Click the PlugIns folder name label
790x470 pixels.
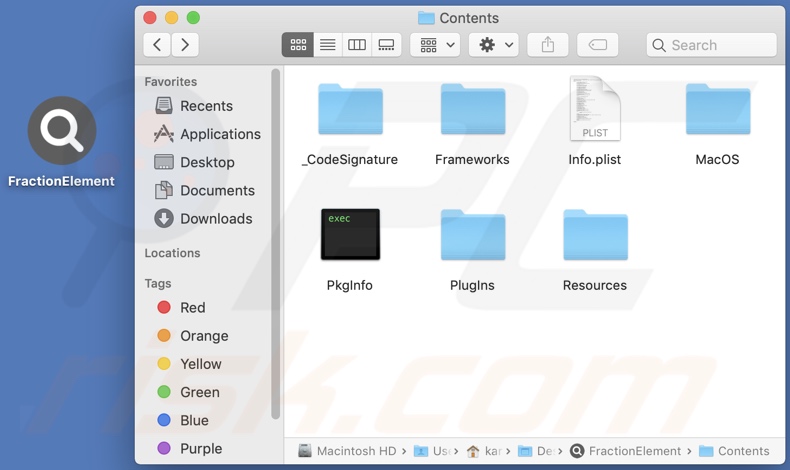472,285
